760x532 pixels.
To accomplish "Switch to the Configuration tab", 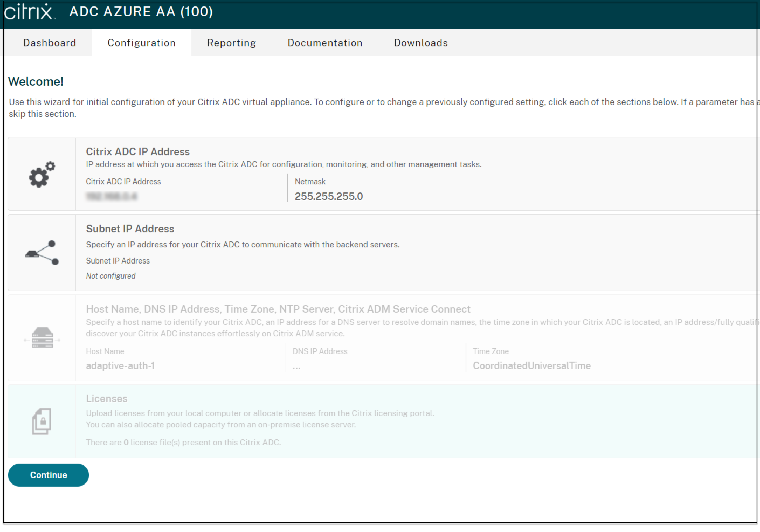I will point(142,43).
